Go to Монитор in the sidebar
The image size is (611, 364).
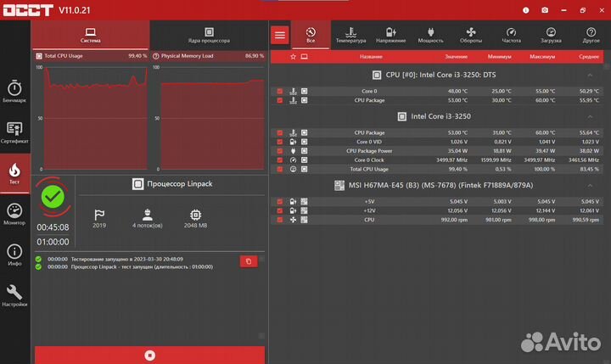click(14, 214)
